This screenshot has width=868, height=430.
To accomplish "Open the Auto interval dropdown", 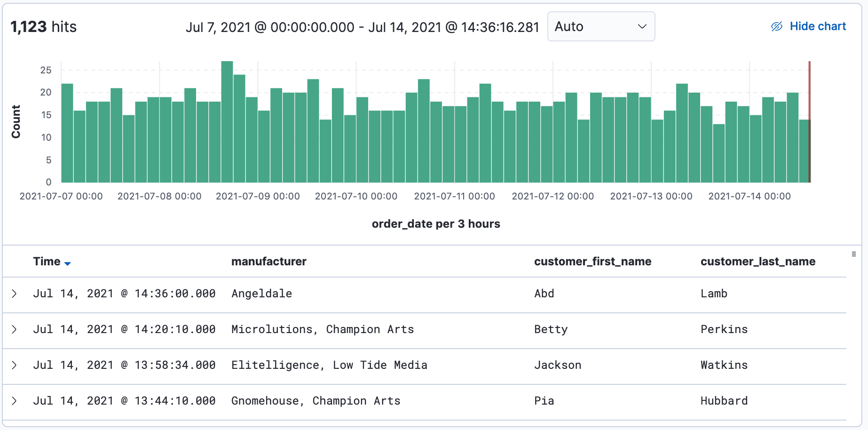I will coord(600,27).
